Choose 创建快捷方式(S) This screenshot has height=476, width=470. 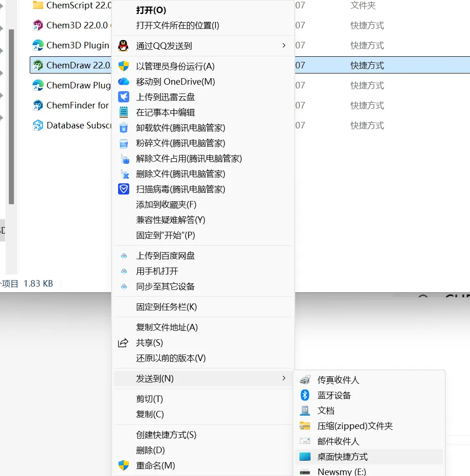166,435
